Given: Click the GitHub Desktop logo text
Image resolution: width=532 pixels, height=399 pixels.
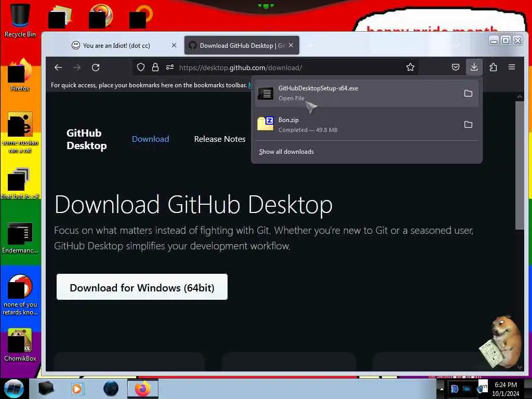Looking at the screenshot, I should coord(87,139).
